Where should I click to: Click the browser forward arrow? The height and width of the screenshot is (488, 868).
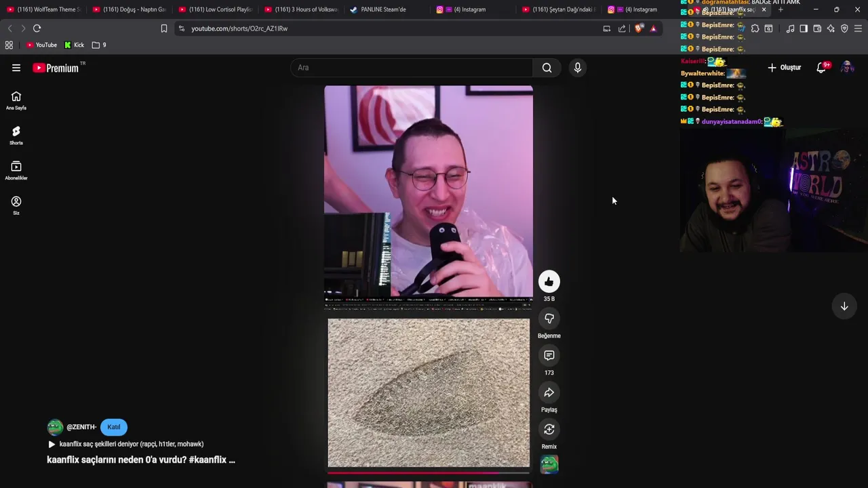pos(22,28)
